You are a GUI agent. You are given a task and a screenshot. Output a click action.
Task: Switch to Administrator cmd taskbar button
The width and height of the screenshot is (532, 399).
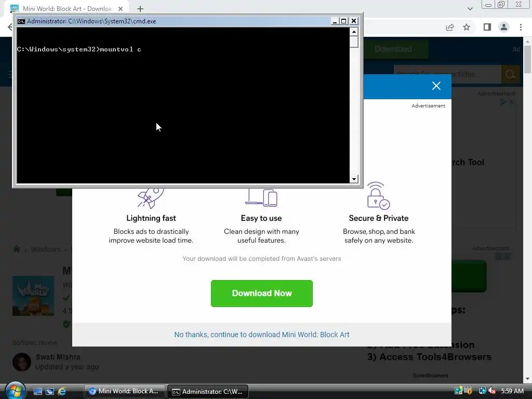pyautogui.click(x=208, y=391)
